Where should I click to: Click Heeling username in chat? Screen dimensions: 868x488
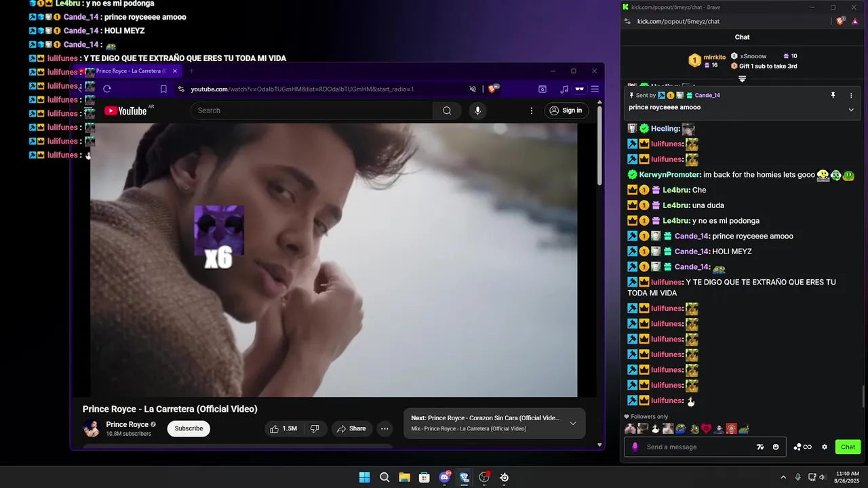[x=665, y=129]
